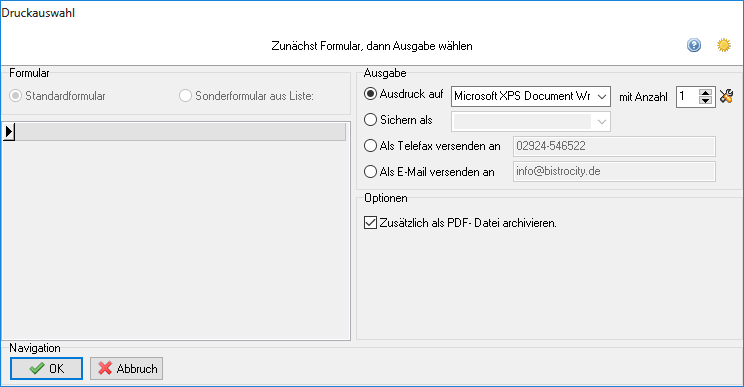Select Als E-Mail versenden an option
The width and height of the screenshot is (744, 387).
(370, 171)
